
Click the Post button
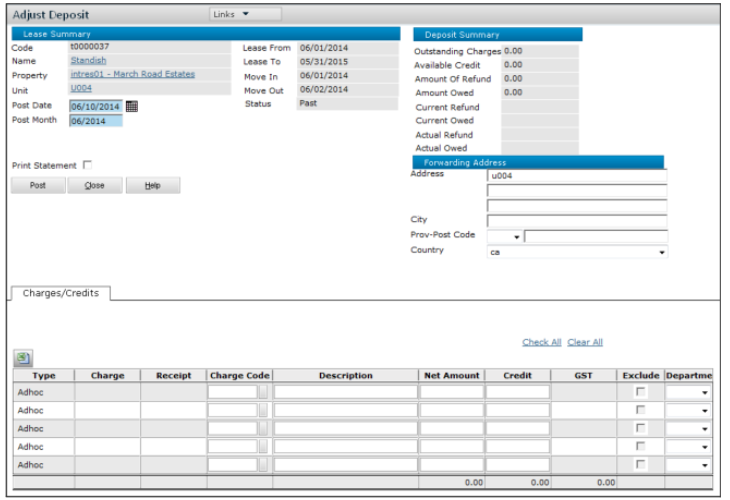38,186
